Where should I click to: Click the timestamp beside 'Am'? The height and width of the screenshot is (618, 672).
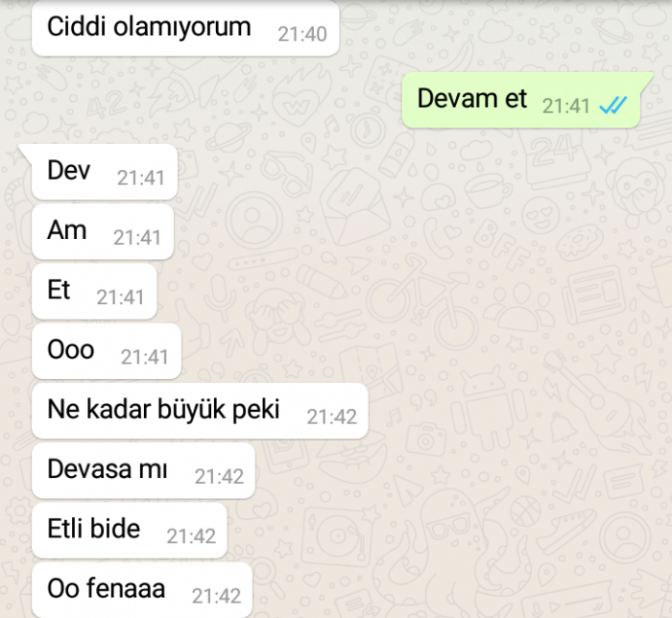[137, 238]
